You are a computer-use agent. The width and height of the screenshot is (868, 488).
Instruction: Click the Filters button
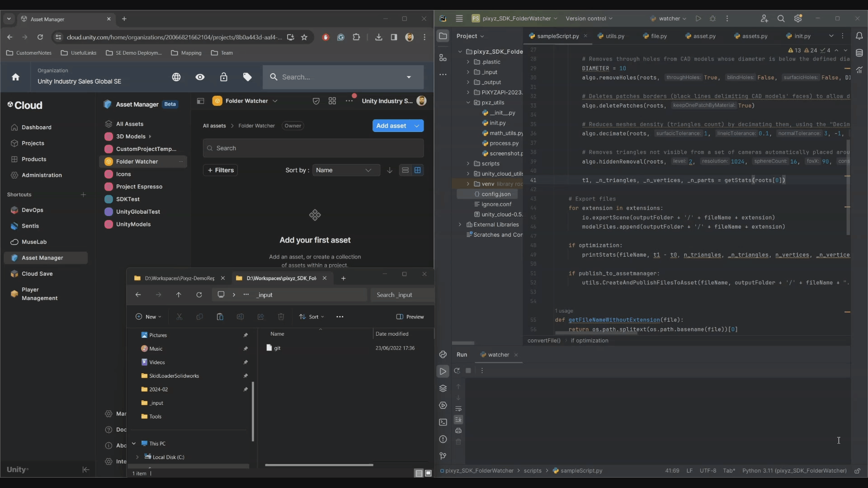coord(220,170)
